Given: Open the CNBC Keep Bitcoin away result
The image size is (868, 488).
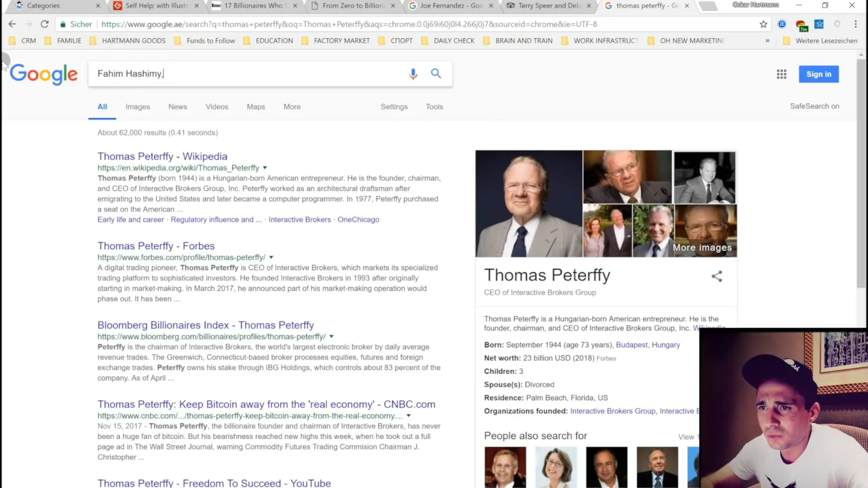Looking at the screenshot, I should point(266,404).
